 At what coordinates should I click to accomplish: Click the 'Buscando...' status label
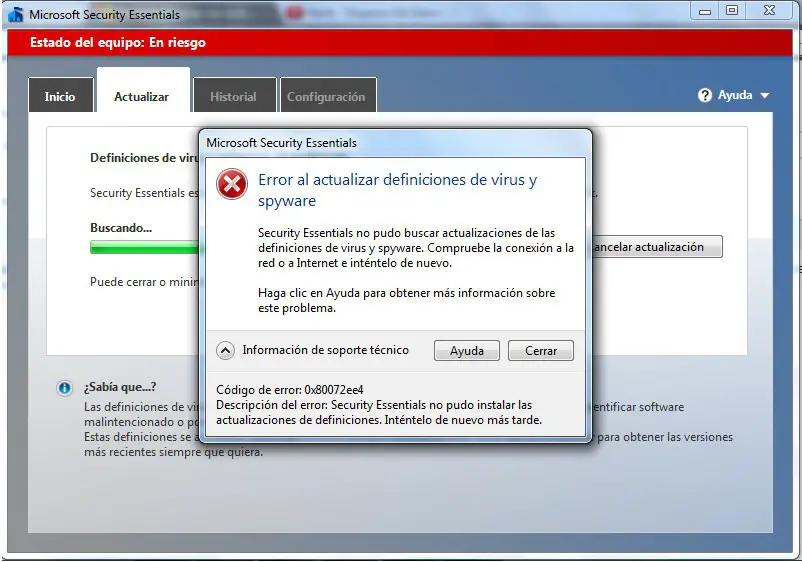121,228
